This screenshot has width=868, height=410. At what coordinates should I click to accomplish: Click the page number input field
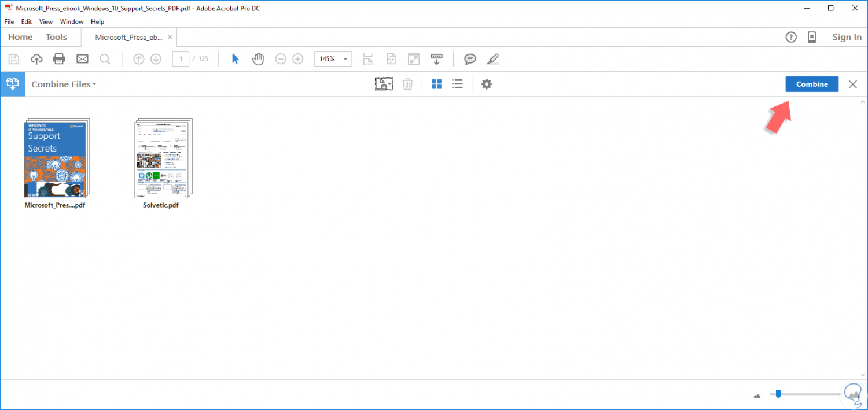click(181, 59)
